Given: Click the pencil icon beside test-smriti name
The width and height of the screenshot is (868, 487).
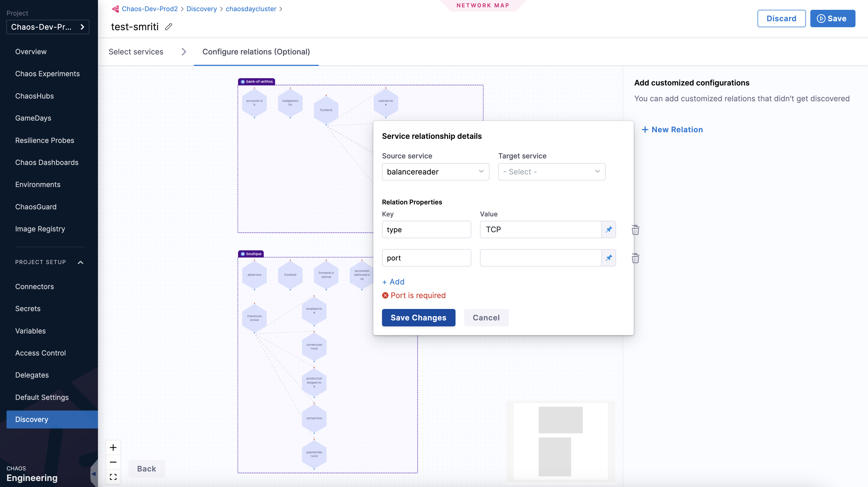Looking at the screenshot, I should click(x=168, y=27).
